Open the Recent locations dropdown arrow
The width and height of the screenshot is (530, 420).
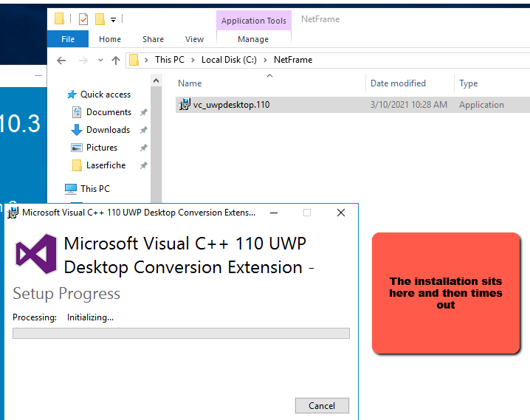tap(100, 61)
